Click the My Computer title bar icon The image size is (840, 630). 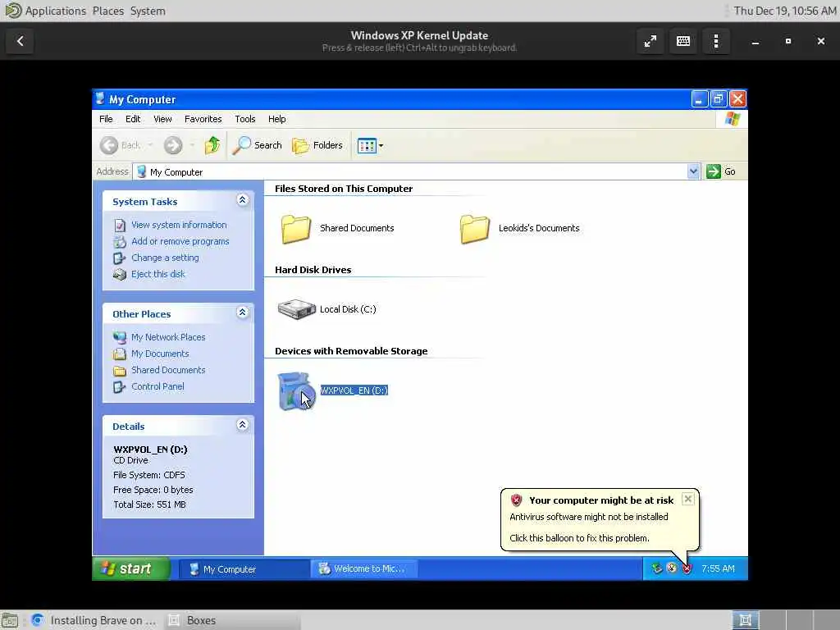coord(100,99)
